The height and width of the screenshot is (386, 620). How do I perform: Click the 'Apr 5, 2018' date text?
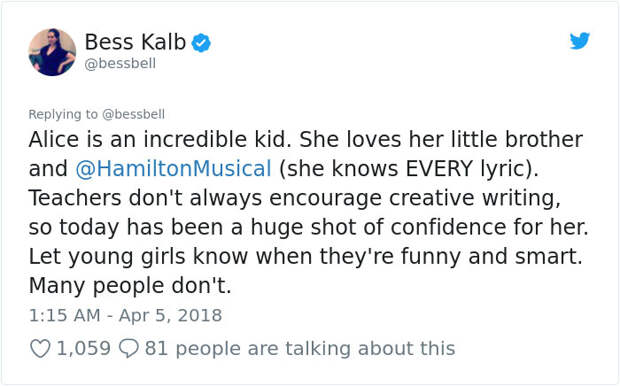(x=170, y=316)
